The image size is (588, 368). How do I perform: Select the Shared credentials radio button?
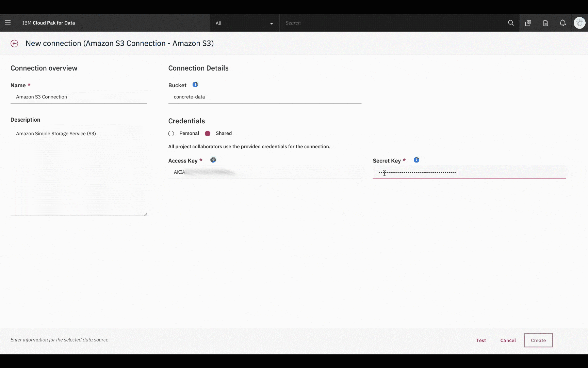pyautogui.click(x=208, y=134)
